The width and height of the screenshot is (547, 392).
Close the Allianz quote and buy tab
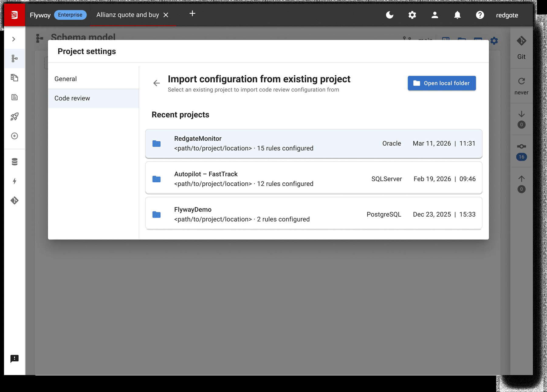[166, 15]
